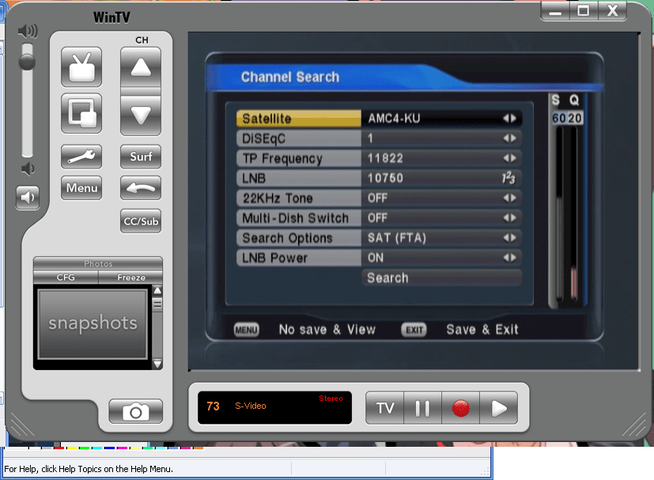Open the Menu button
654x480 pixels.
pos(81,188)
